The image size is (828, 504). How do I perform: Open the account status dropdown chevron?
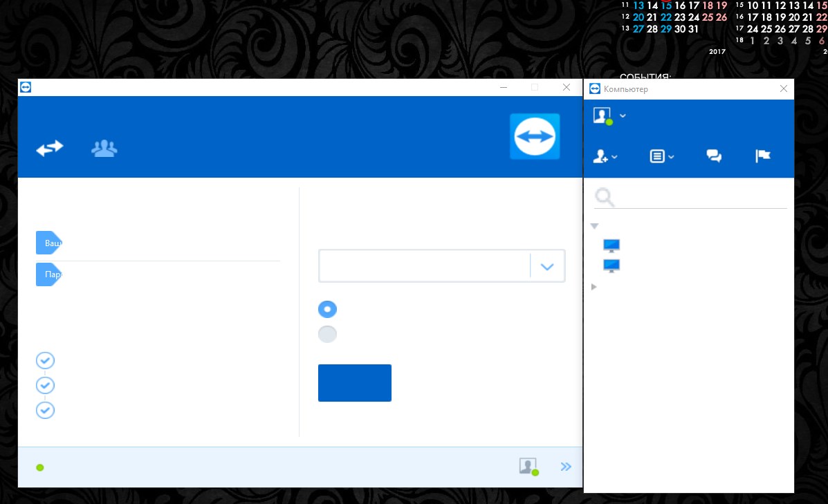pos(623,115)
